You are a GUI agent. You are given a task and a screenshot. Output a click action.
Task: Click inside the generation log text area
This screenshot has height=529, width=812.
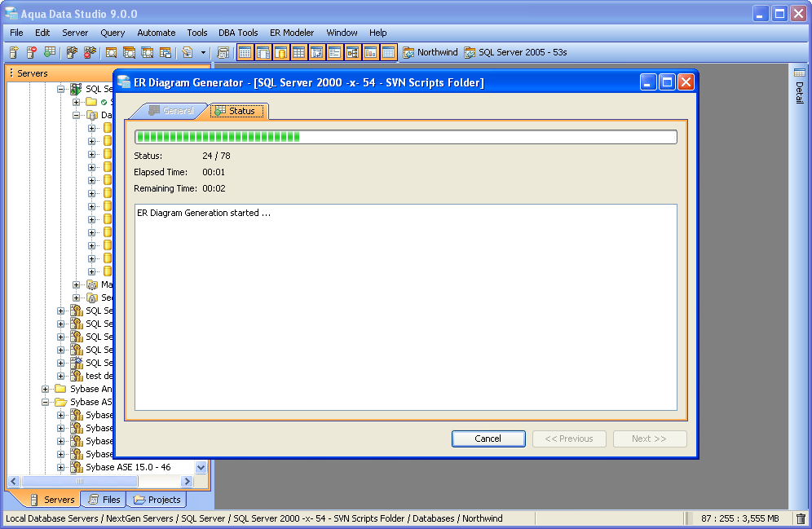tap(405, 307)
